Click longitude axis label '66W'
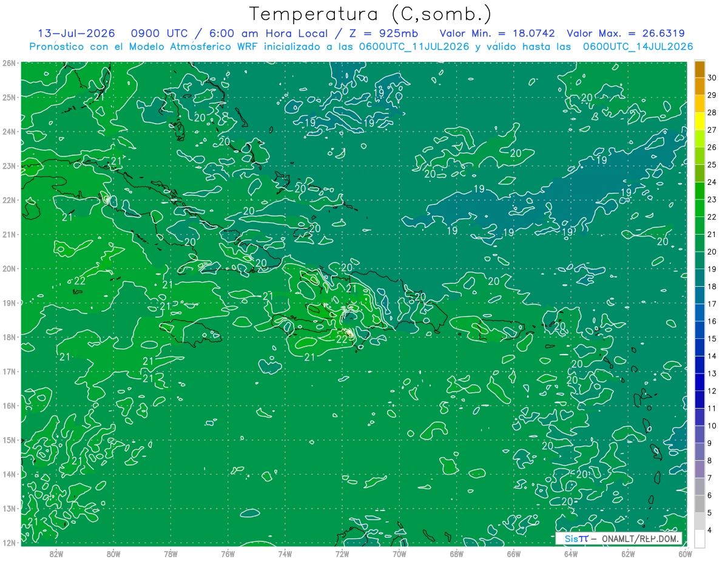 point(514,554)
